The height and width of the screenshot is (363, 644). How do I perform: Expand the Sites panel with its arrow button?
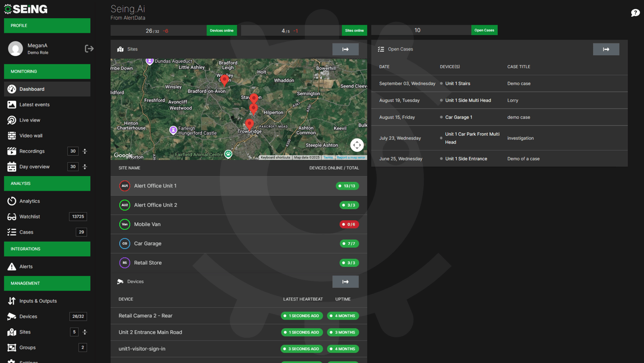coord(346,49)
